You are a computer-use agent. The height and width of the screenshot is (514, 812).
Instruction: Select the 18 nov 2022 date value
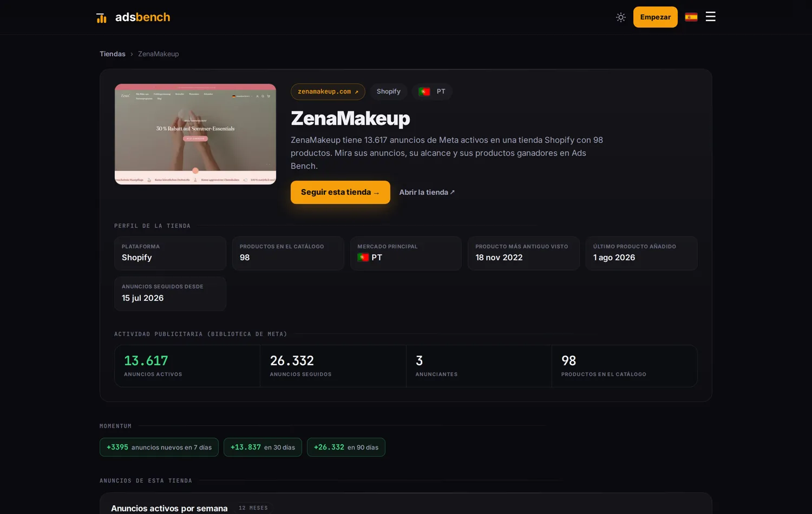pyautogui.click(x=499, y=258)
